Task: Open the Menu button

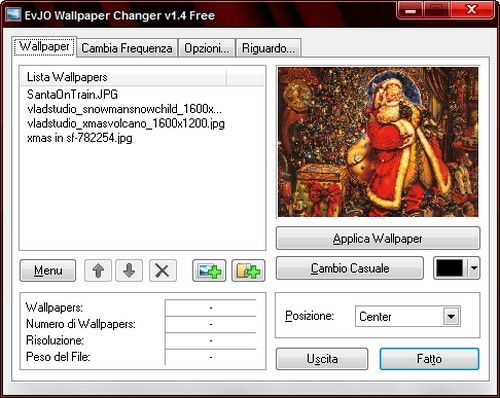Action: [x=48, y=270]
